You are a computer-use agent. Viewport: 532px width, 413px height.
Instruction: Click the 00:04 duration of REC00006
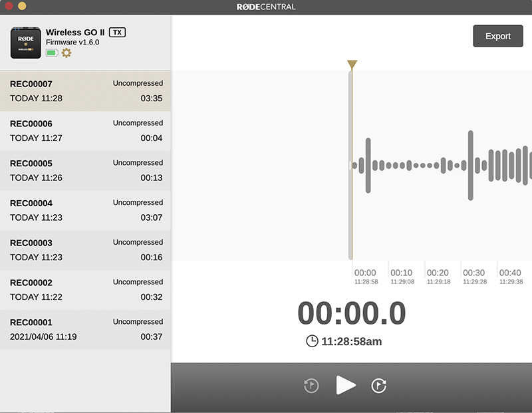152,138
